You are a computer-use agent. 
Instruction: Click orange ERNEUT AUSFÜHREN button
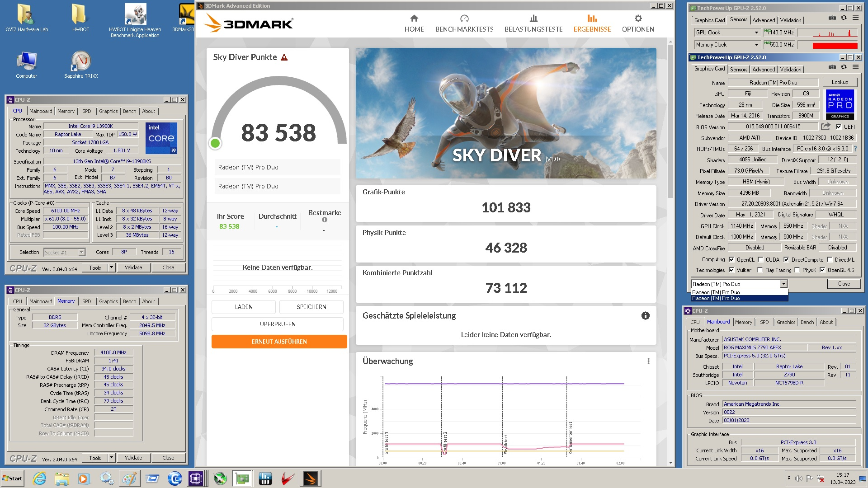pos(279,342)
